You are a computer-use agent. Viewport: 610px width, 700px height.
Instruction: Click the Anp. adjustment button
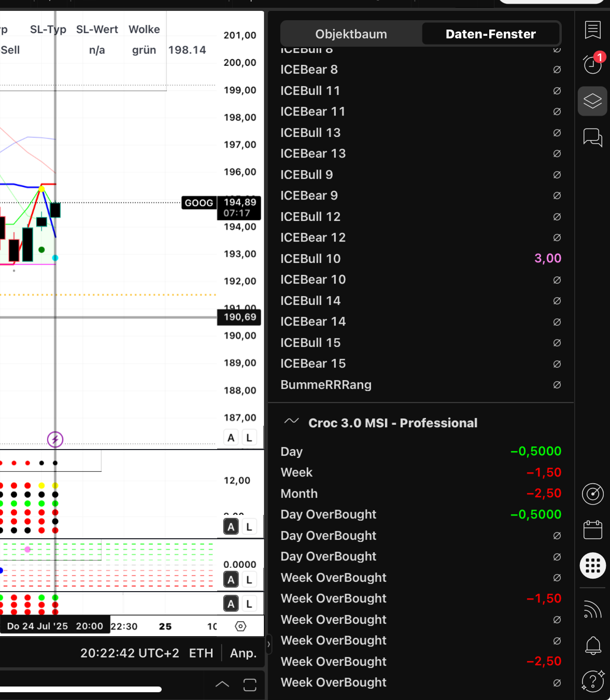[243, 653]
